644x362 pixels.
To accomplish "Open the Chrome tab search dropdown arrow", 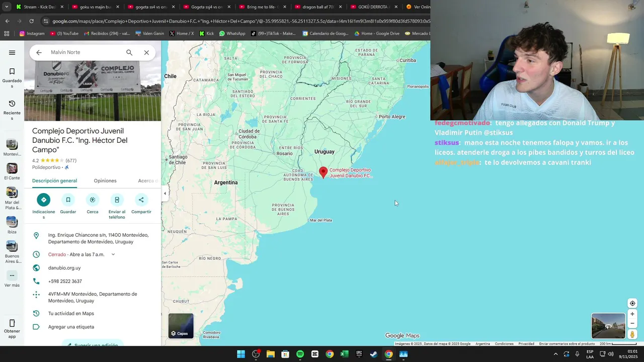I will (7, 7).
